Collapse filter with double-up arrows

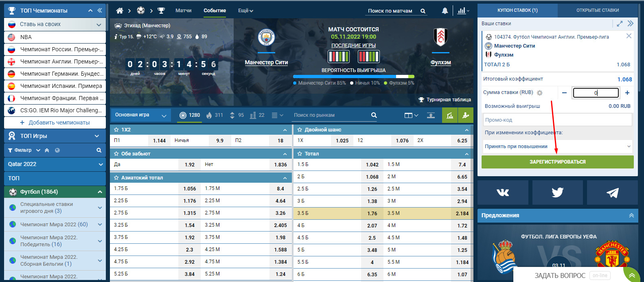47,150
